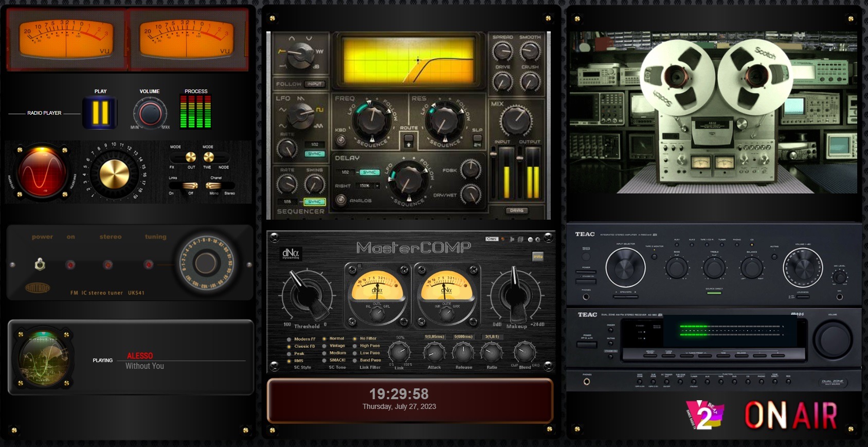Click the analog button in MasterCOMP
The width and height of the screenshot is (868, 447).
click(x=538, y=256)
